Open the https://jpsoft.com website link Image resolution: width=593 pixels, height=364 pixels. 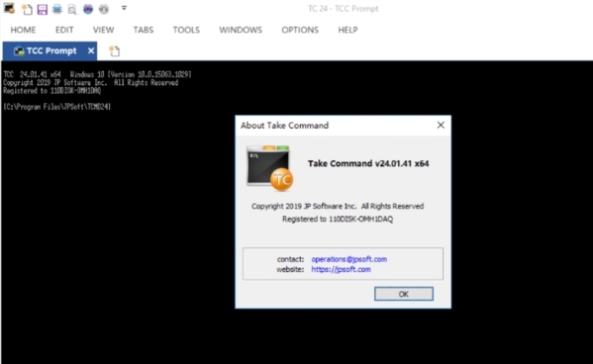[x=341, y=269]
